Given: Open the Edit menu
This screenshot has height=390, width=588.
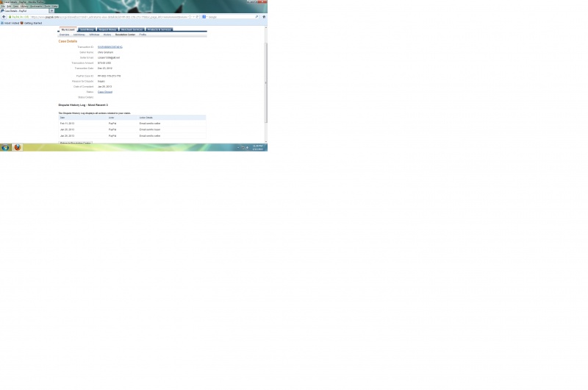Looking at the screenshot, I should 9,7.
